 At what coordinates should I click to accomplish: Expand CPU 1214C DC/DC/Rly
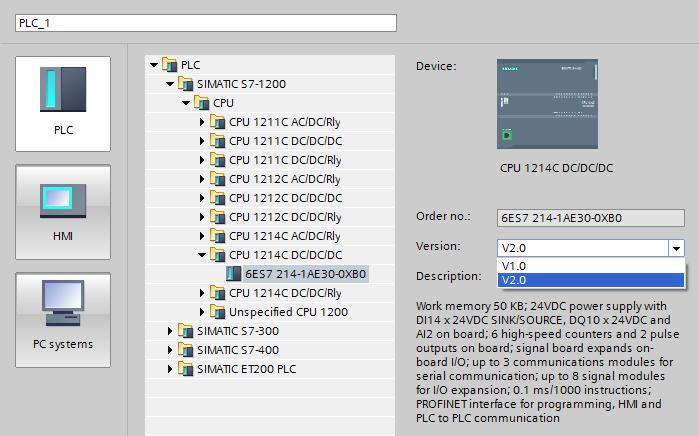tap(202, 293)
